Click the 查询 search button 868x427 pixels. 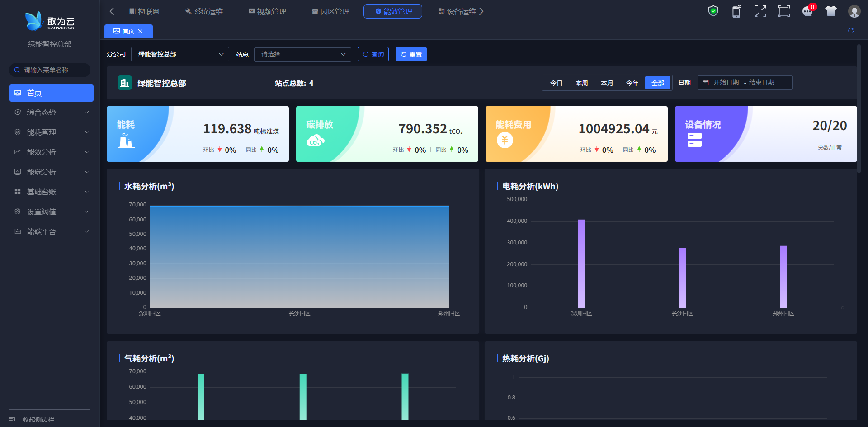pyautogui.click(x=373, y=54)
